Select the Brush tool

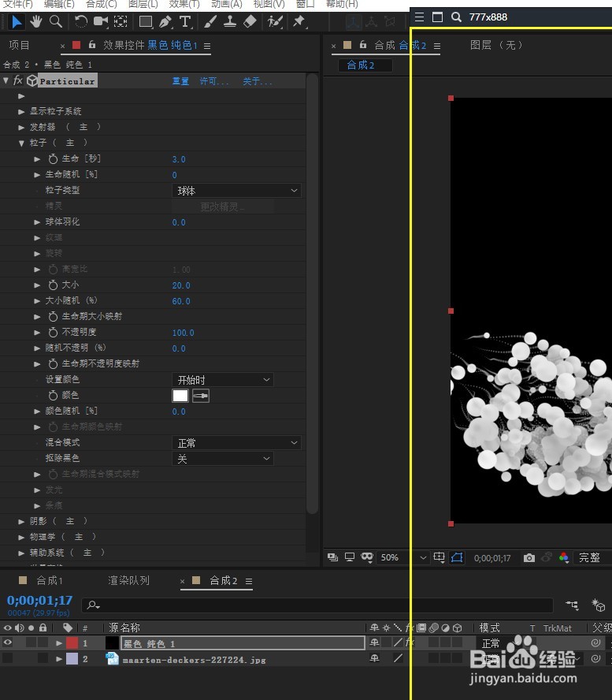(x=210, y=21)
